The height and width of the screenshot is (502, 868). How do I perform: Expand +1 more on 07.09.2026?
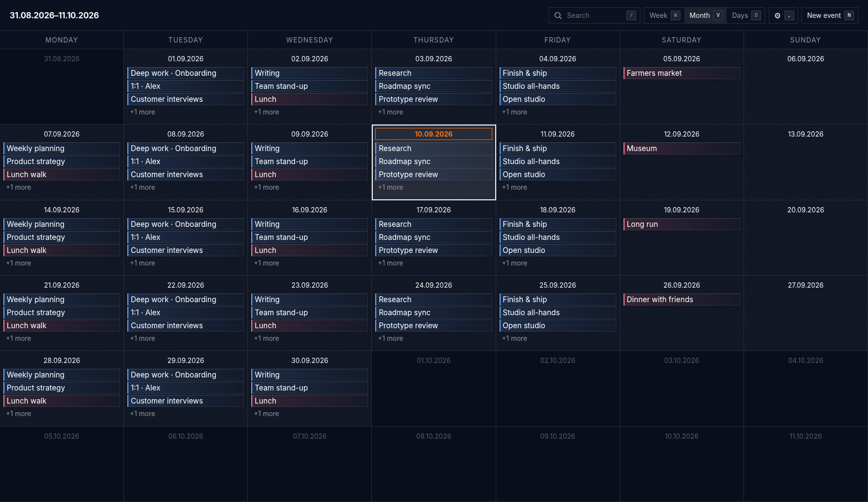(19, 187)
